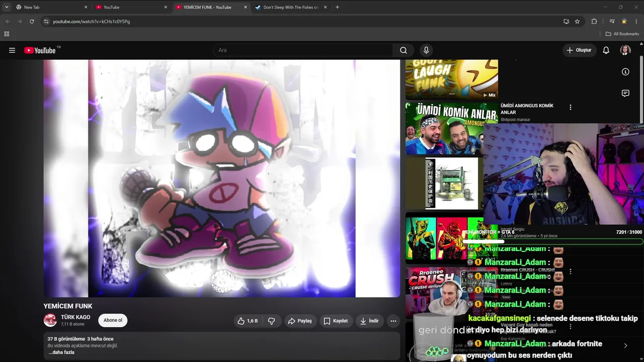
Task: Open the ÜMİDİ KOMİK ANLAR thumbnail
Action: pyautogui.click(x=452, y=129)
